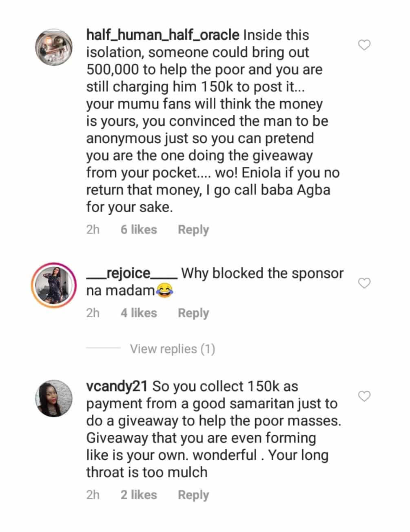Click the 2h timestamp on first comment
Image resolution: width=410 pixels, height=532 pixels.
[93, 229]
